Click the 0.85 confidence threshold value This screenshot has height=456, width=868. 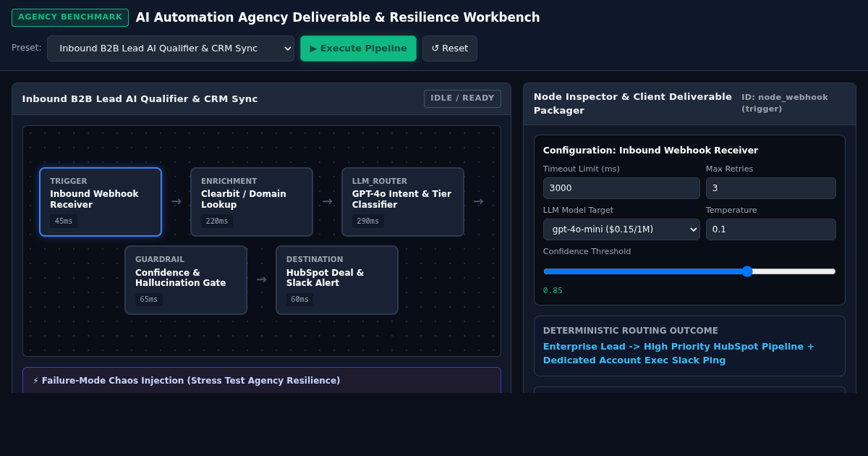(553, 291)
